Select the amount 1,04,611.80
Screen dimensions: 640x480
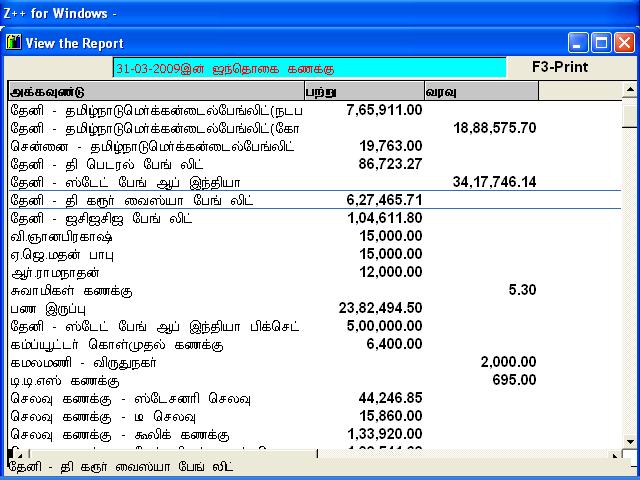[x=385, y=218]
